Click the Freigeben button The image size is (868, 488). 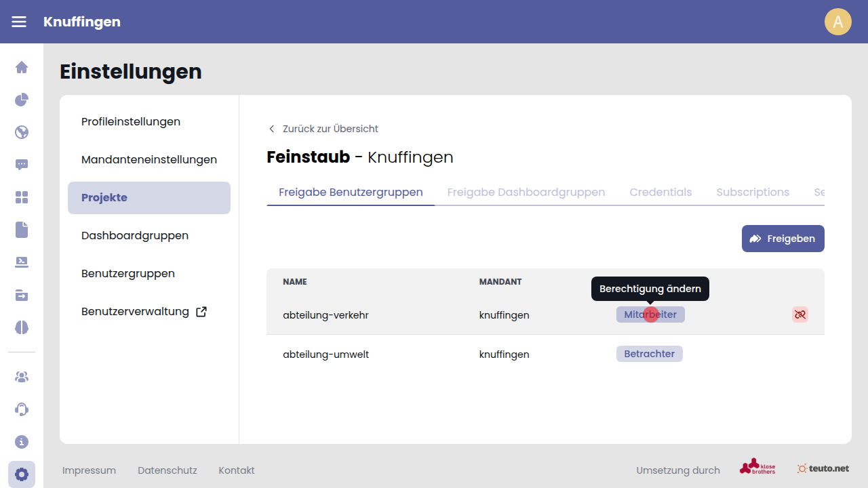[783, 239]
